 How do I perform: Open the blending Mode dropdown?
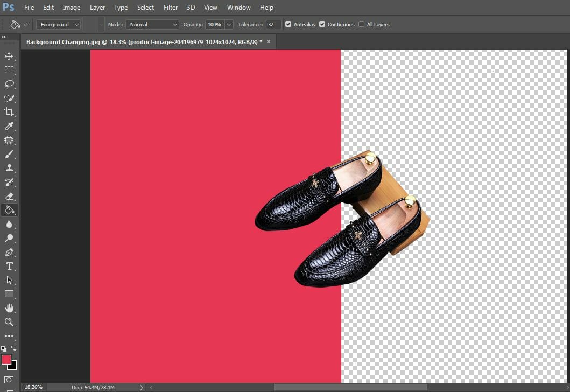tap(152, 24)
